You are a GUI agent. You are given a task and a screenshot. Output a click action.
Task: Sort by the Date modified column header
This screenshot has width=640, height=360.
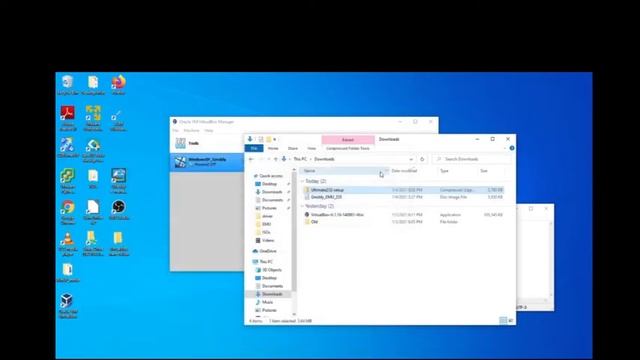pyautogui.click(x=404, y=171)
